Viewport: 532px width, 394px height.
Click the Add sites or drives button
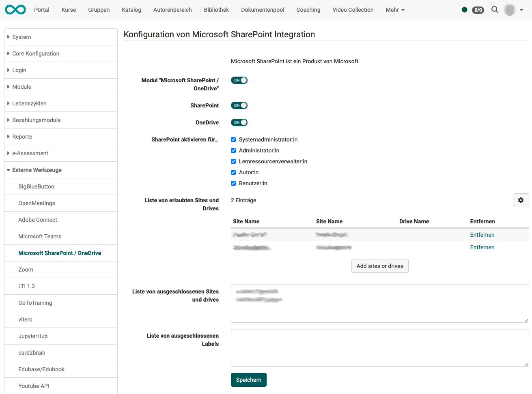click(x=380, y=266)
